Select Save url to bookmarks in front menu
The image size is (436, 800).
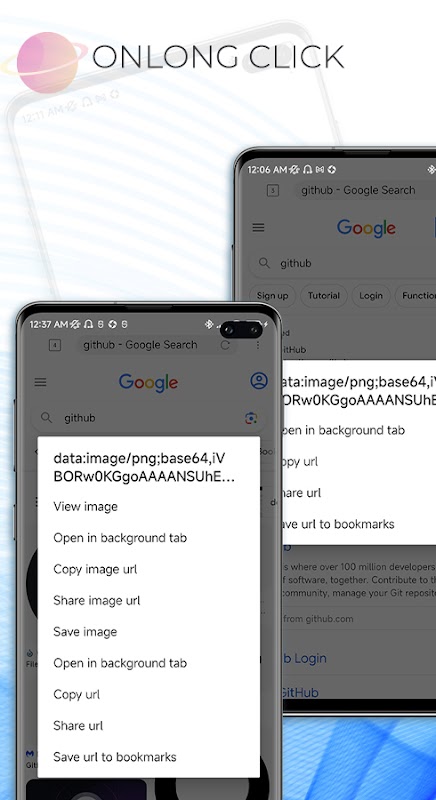115,757
